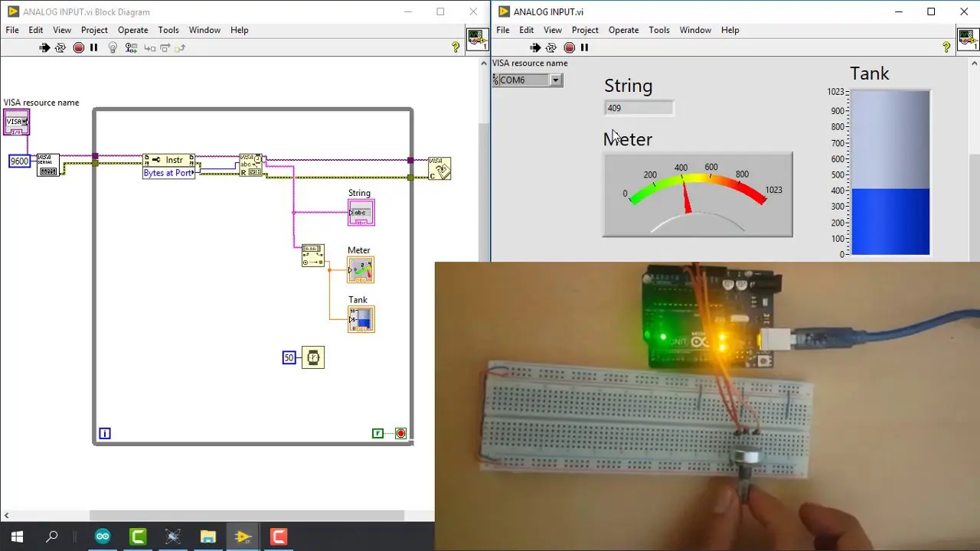Open View menu in Block Diagram window
The width and height of the screenshot is (980, 551).
click(x=62, y=30)
